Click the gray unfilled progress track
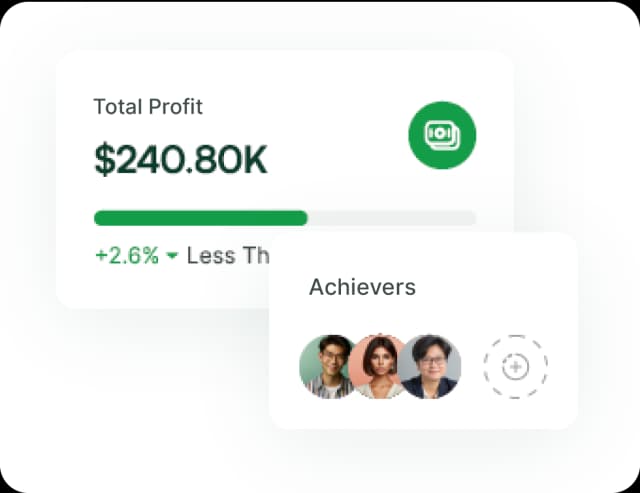 (x=392, y=218)
